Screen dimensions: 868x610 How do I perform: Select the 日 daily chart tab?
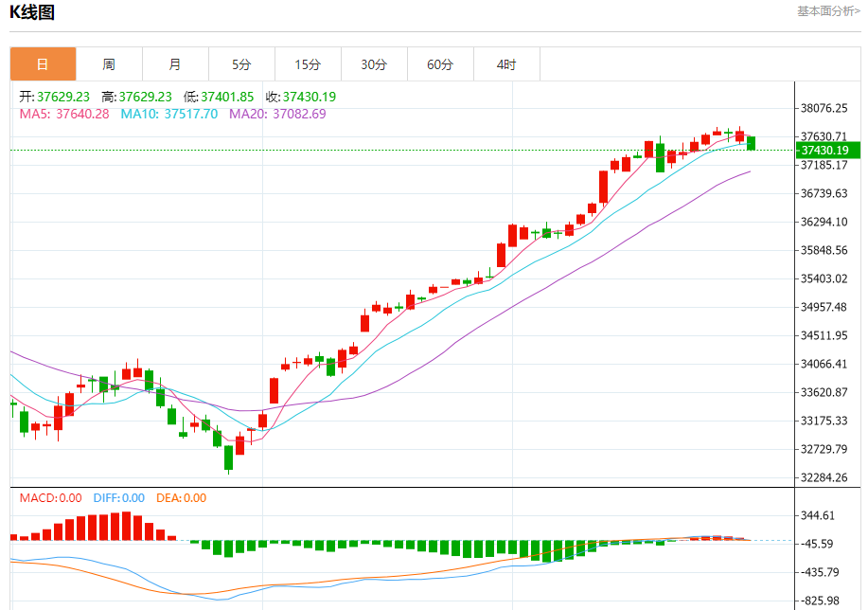click(44, 64)
